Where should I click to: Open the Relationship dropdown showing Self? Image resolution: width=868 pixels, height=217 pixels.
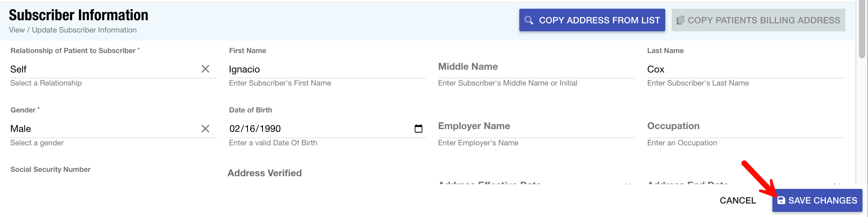pos(103,69)
